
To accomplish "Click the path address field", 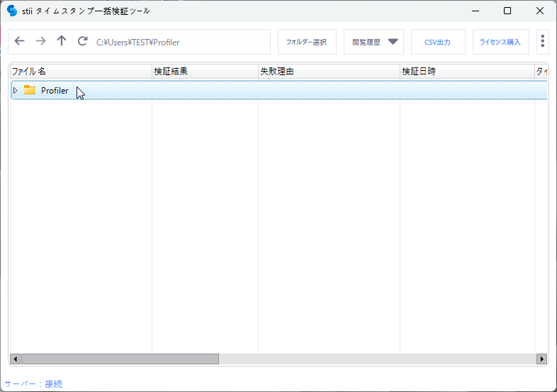I will pyautogui.click(x=181, y=42).
